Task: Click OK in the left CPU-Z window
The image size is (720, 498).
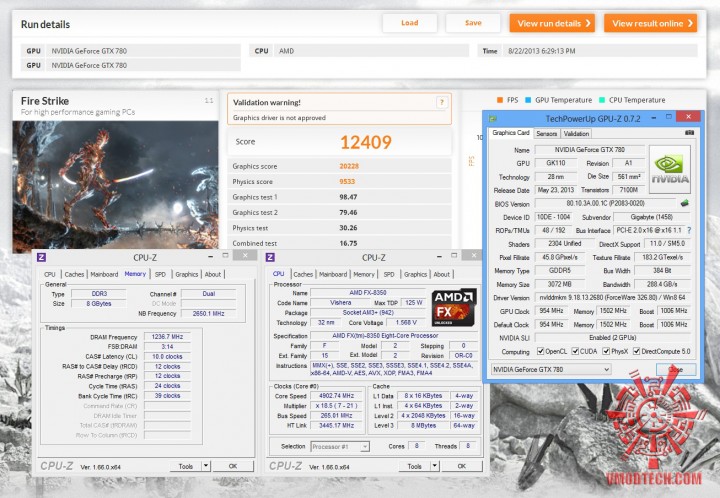Action: click(233, 466)
